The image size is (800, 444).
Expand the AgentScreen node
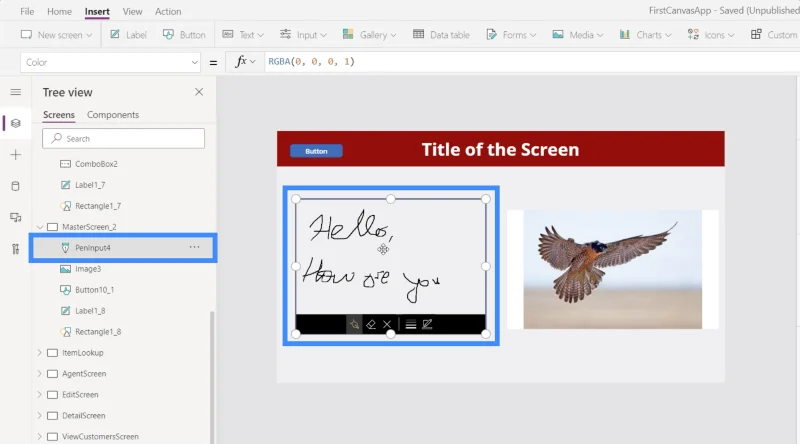[40, 374]
